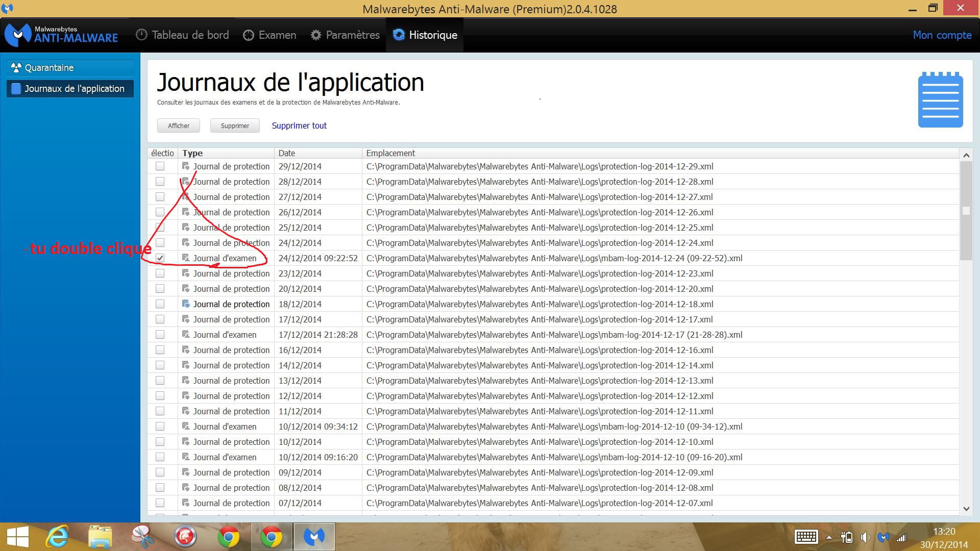Check the 29/12/2014 protection log checkbox
980x551 pixels.
pyautogui.click(x=160, y=166)
